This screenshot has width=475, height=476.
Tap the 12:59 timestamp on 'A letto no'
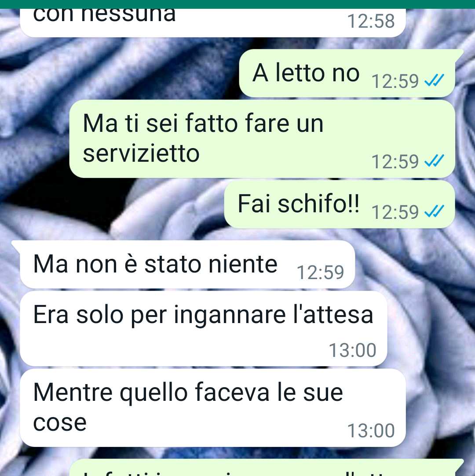point(395,81)
